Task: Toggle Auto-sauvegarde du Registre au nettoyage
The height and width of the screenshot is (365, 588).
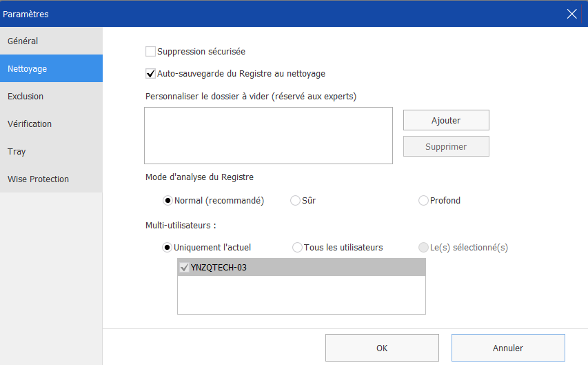Action: tap(150, 74)
